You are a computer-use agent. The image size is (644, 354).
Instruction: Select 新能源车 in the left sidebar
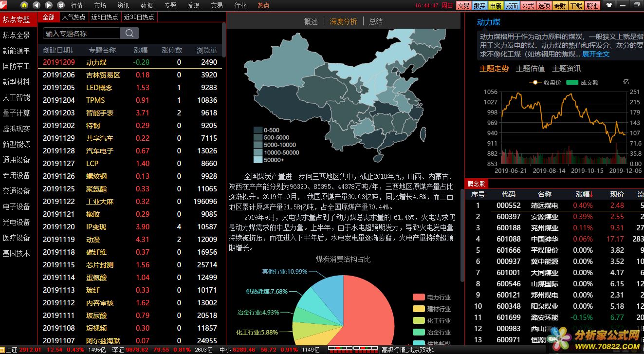[x=17, y=51]
